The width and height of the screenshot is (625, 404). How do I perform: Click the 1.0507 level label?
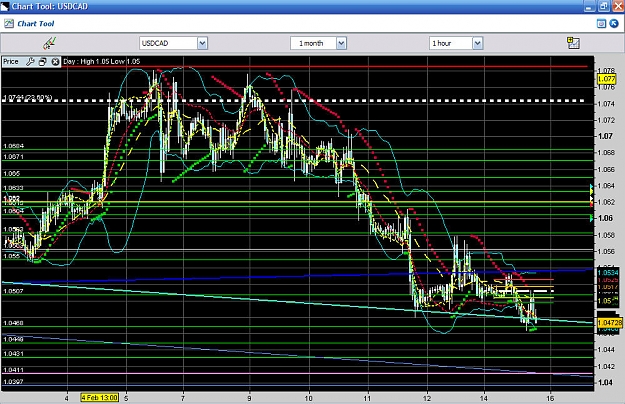click(13, 291)
